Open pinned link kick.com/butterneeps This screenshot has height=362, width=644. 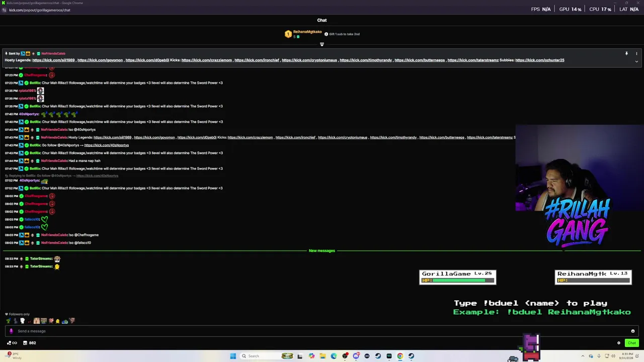(420, 60)
